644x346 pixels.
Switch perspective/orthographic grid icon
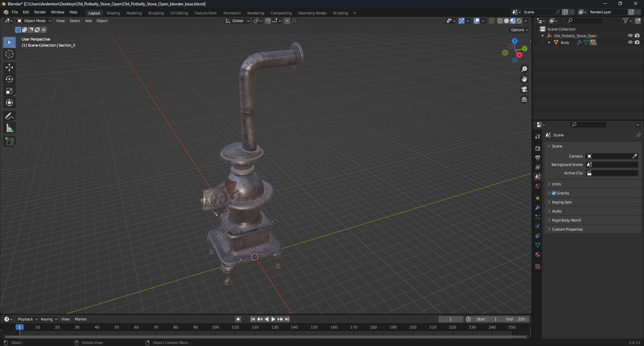tap(524, 99)
